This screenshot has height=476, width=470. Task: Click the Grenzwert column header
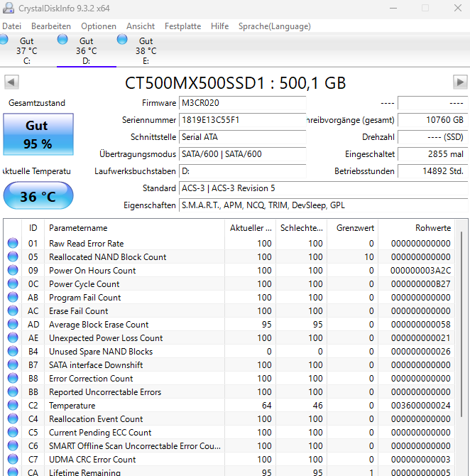click(353, 228)
